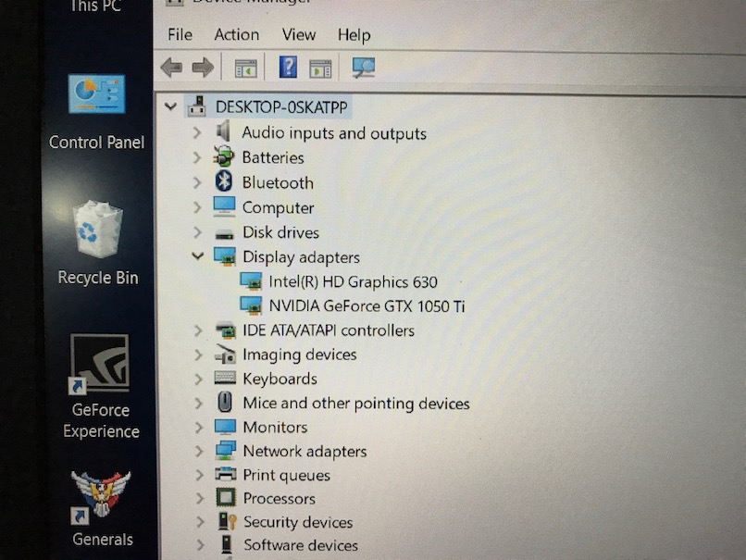Expand the Batteries category

[x=197, y=157]
